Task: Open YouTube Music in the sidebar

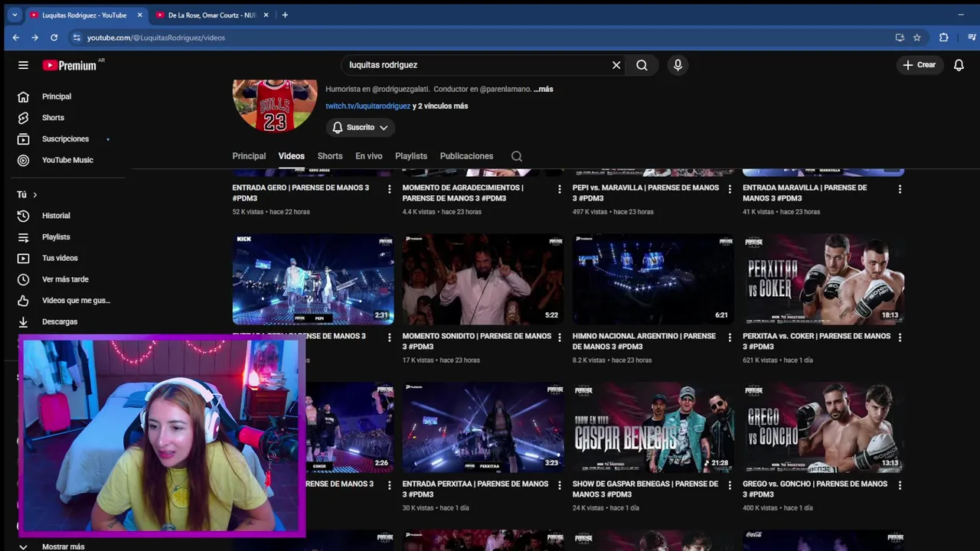Action: tap(67, 160)
